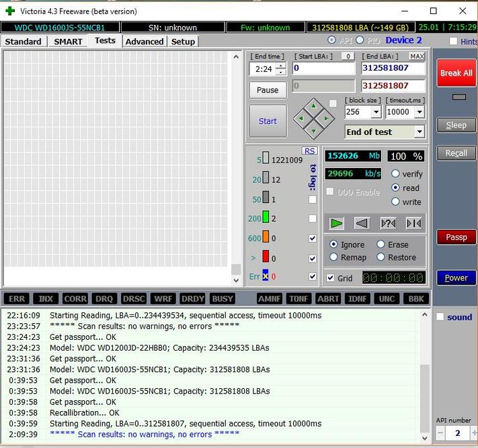Click the BUSY status indicator
Screen dimensions: 478x448
coord(223,299)
